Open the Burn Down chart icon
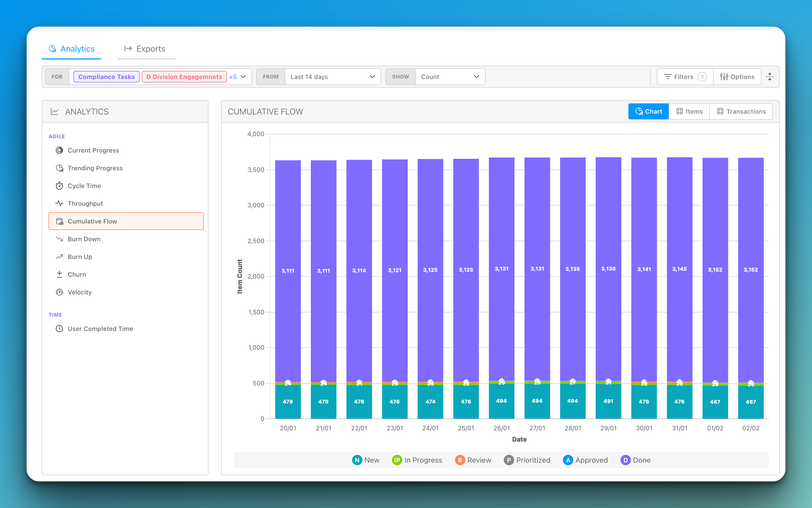812x508 pixels. pyautogui.click(x=59, y=239)
